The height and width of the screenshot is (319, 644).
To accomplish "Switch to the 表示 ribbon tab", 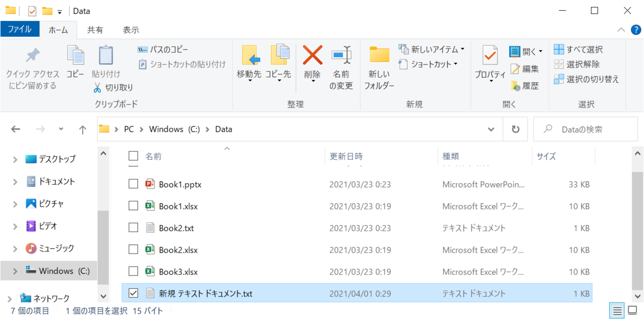I will pyautogui.click(x=131, y=30).
